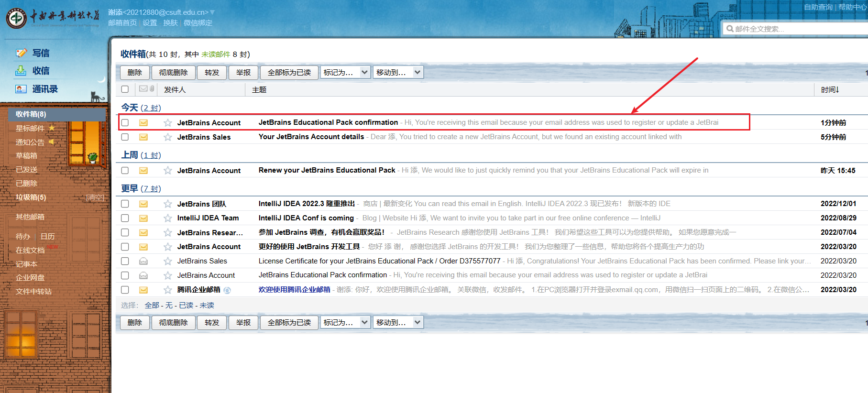The image size is (868, 393).
Task: Collapse the 今天 (2 封) group
Action: (141, 108)
